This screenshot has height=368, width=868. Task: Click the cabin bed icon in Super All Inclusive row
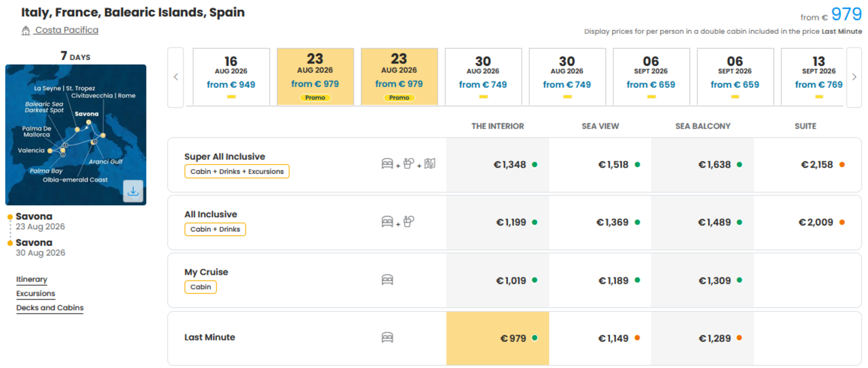(387, 164)
